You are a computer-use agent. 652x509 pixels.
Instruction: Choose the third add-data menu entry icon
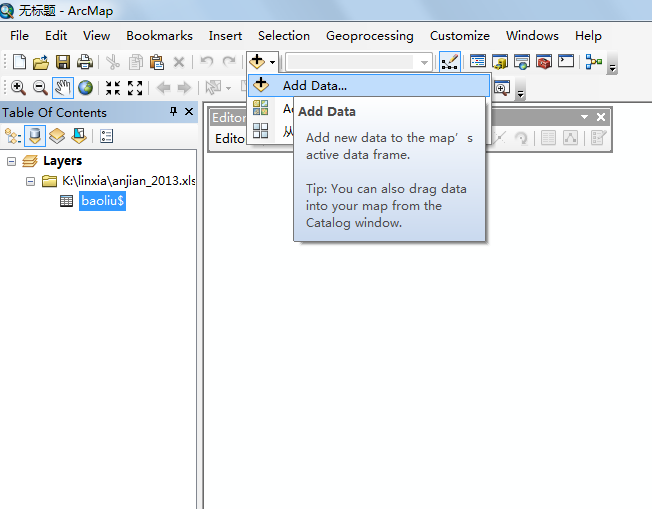click(261, 131)
